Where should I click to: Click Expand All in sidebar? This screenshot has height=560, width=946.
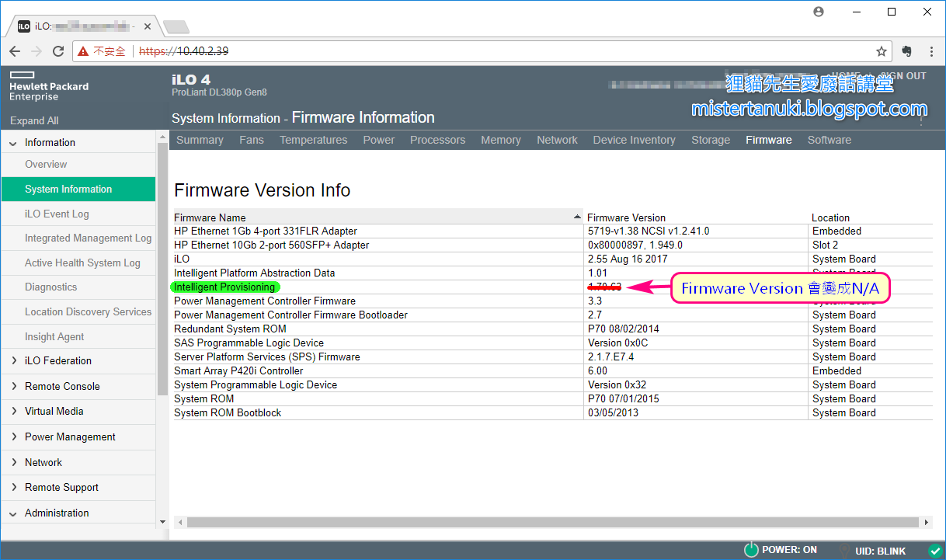click(x=34, y=120)
